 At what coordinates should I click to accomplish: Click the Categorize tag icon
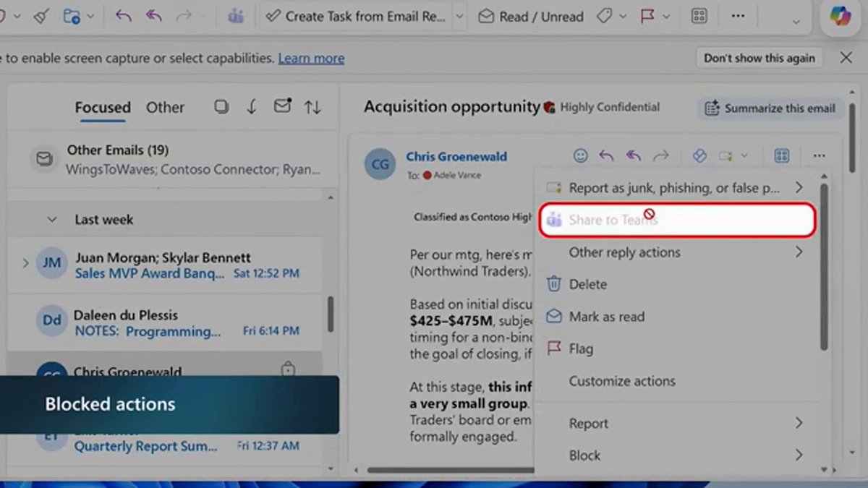pyautogui.click(x=604, y=16)
